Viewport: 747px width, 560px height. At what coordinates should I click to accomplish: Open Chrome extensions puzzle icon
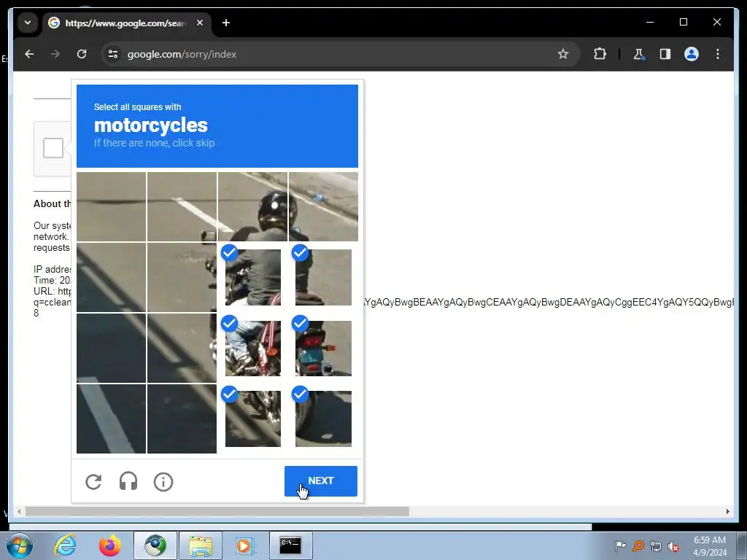pyautogui.click(x=600, y=54)
